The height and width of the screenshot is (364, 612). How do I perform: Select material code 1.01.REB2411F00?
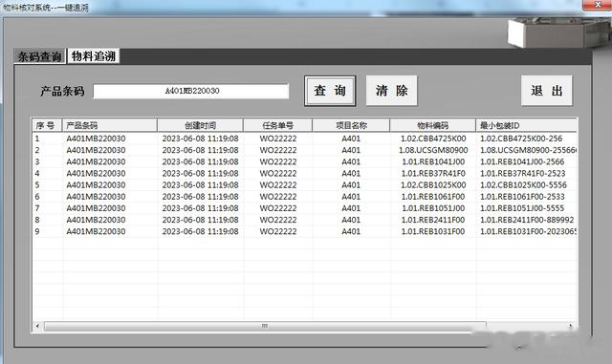point(433,220)
